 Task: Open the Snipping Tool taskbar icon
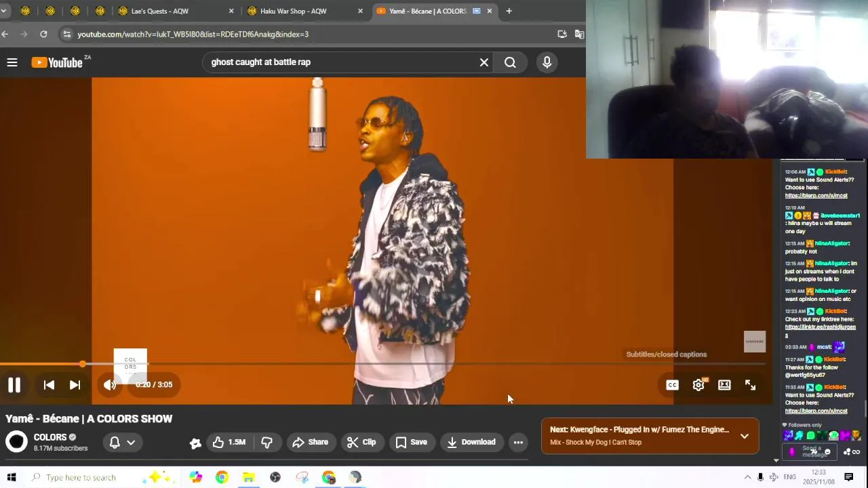[302, 477]
